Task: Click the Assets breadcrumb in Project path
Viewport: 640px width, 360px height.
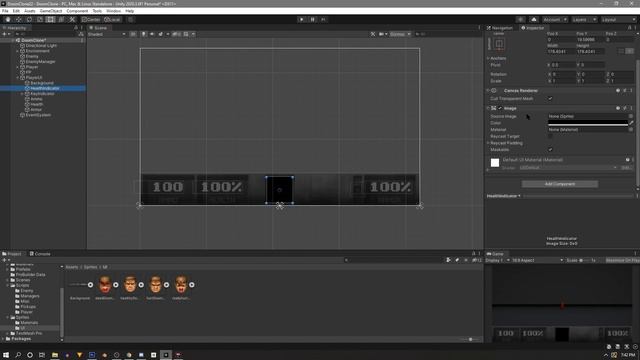Action: (72, 267)
